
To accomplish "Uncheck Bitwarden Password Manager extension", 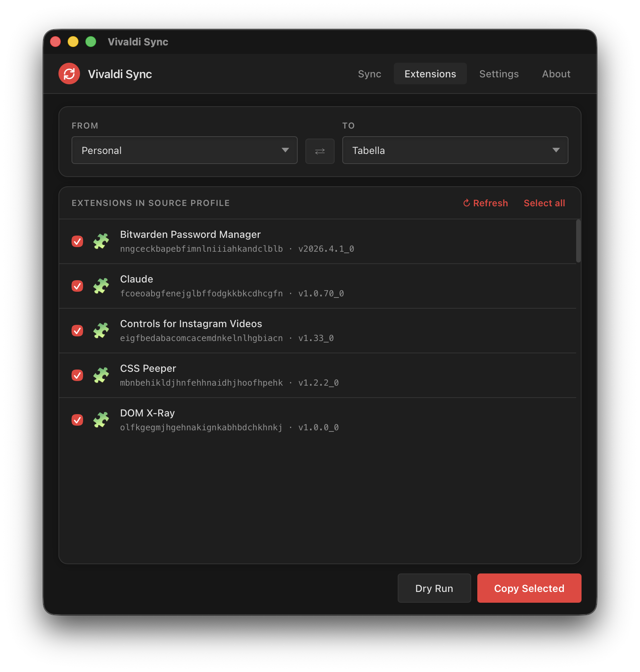I will (x=77, y=241).
